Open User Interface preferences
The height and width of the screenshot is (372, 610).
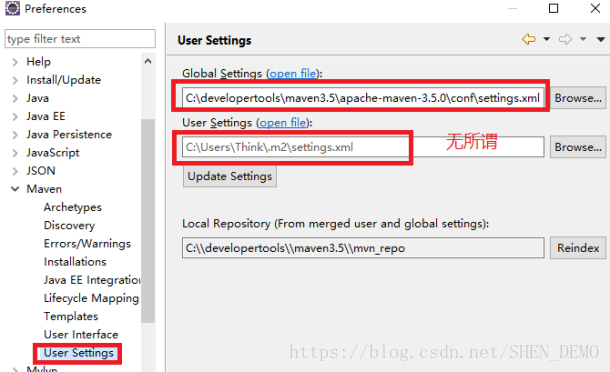click(x=81, y=335)
